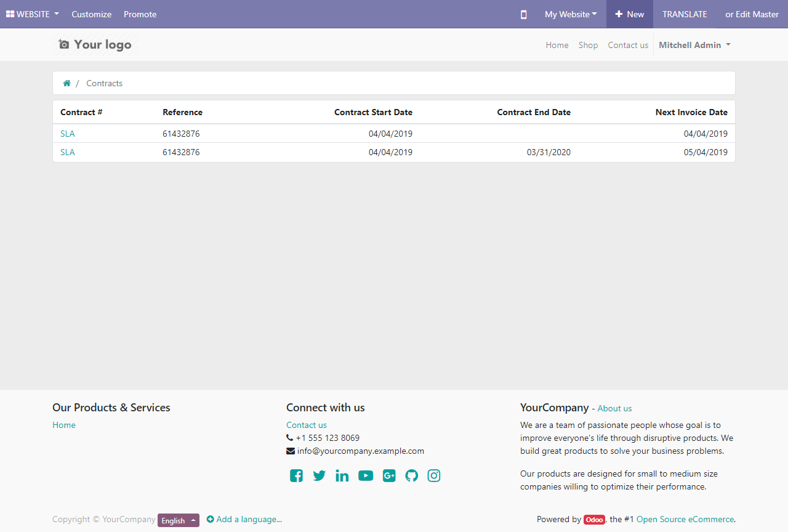The width and height of the screenshot is (788, 532).
Task: Click the home icon in the breadcrumb
Action: 66,83
